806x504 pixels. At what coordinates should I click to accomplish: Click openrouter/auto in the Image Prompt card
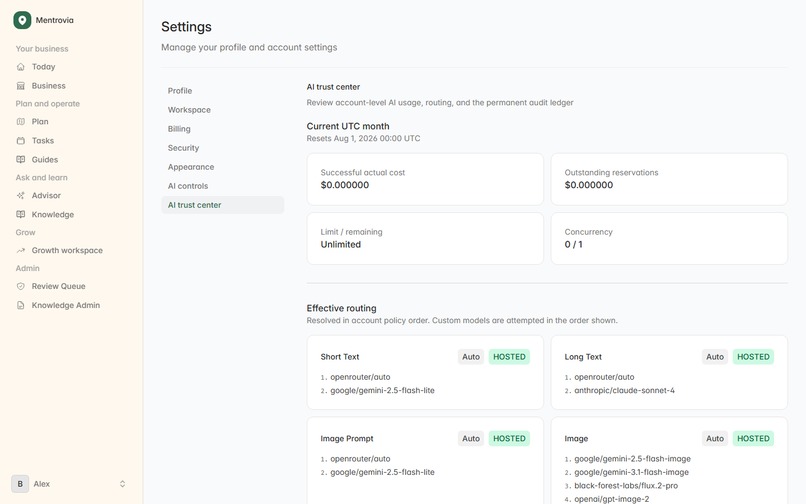360,459
